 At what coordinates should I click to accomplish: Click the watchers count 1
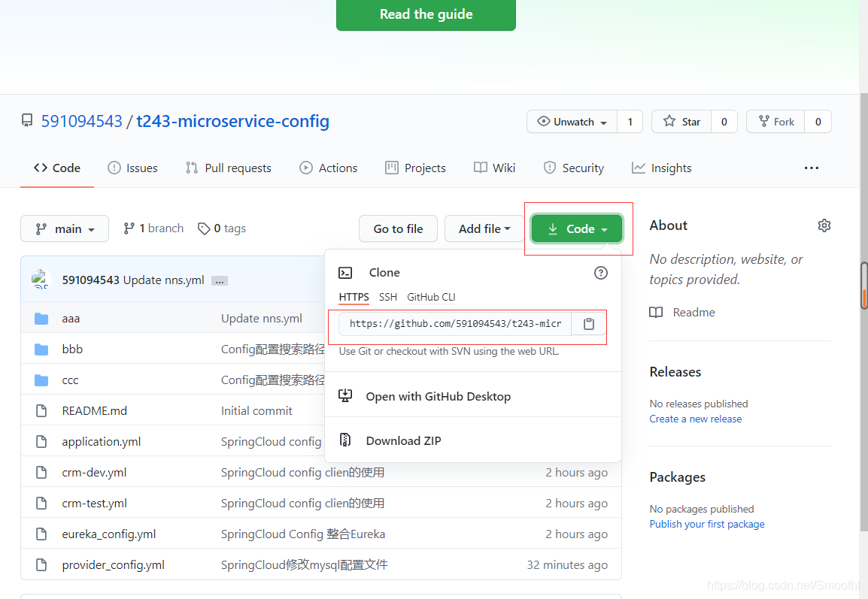tap(630, 122)
